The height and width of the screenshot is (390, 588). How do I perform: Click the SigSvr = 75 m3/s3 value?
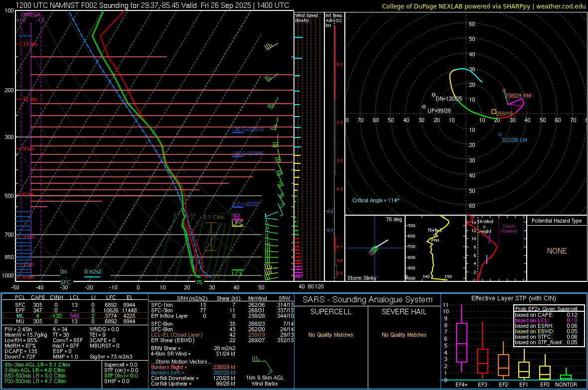click(x=111, y=357)
